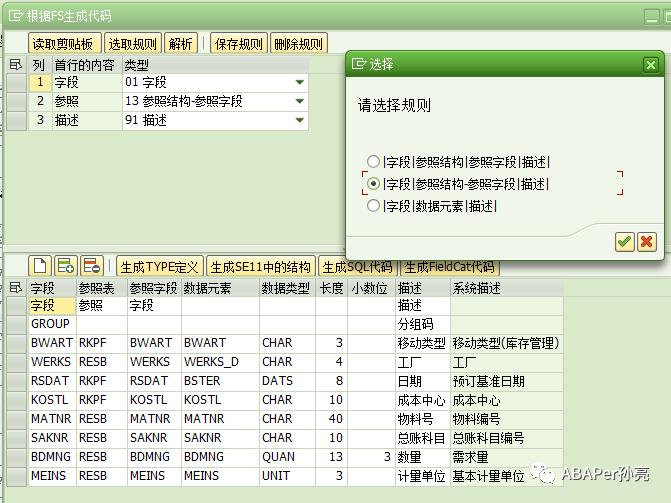Click 系统描述 column header
This screenshot has width=671, height=503.
pyautogui.click(x=507, y=288)
